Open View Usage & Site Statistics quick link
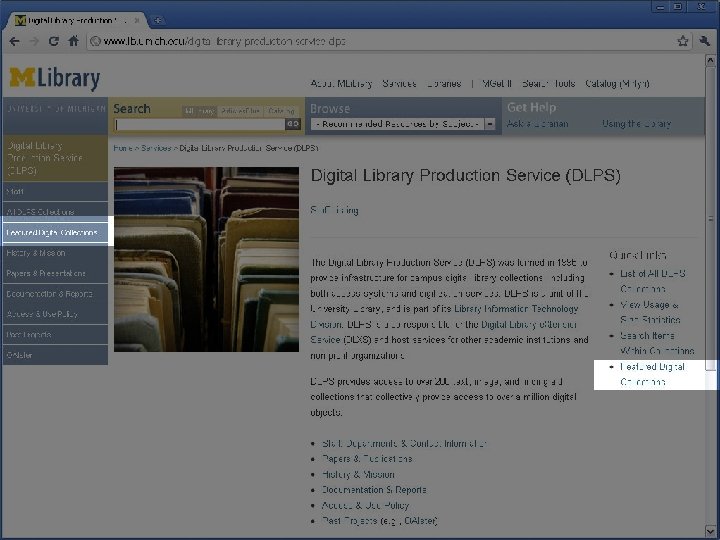This screenshot has height=540, width=720. tap(650, 312)
